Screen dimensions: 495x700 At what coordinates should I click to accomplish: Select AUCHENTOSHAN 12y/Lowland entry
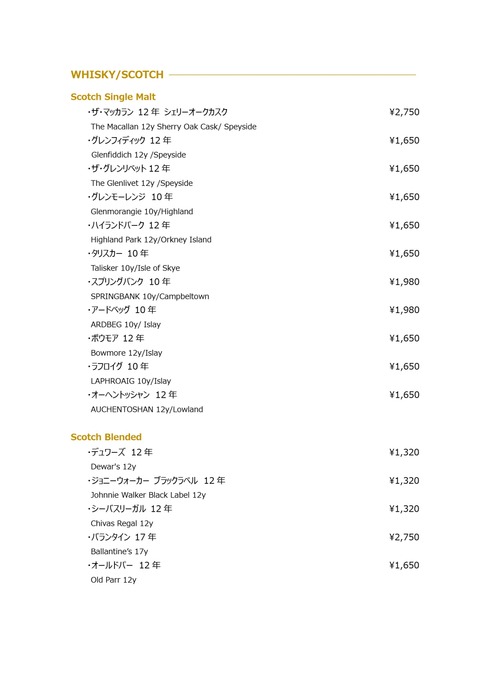tap(147, 409)
